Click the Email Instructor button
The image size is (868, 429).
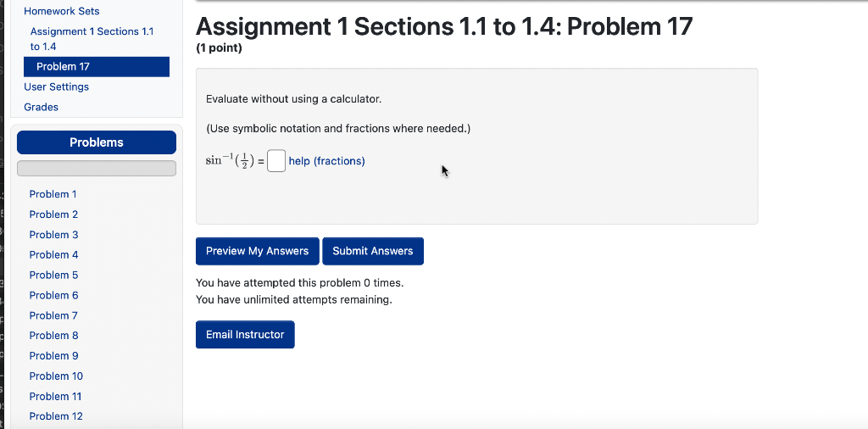pyautogui.click(x=245, y=334)
